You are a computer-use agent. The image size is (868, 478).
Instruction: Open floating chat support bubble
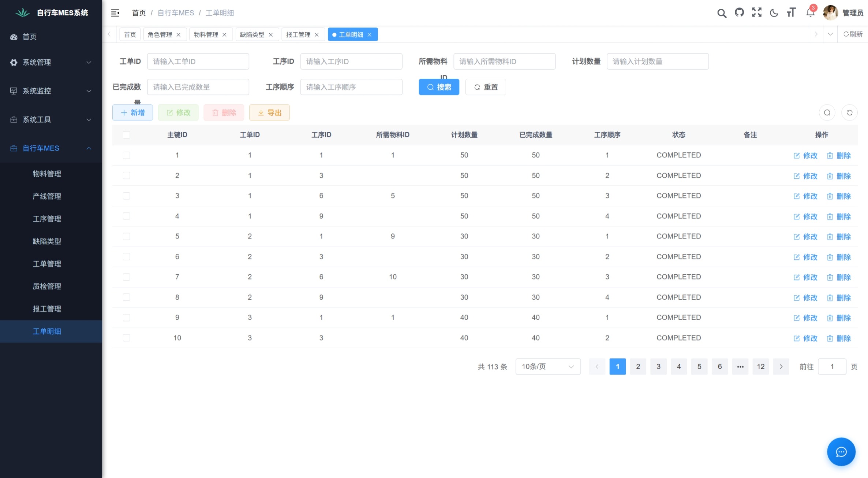(x=841, y=452)
